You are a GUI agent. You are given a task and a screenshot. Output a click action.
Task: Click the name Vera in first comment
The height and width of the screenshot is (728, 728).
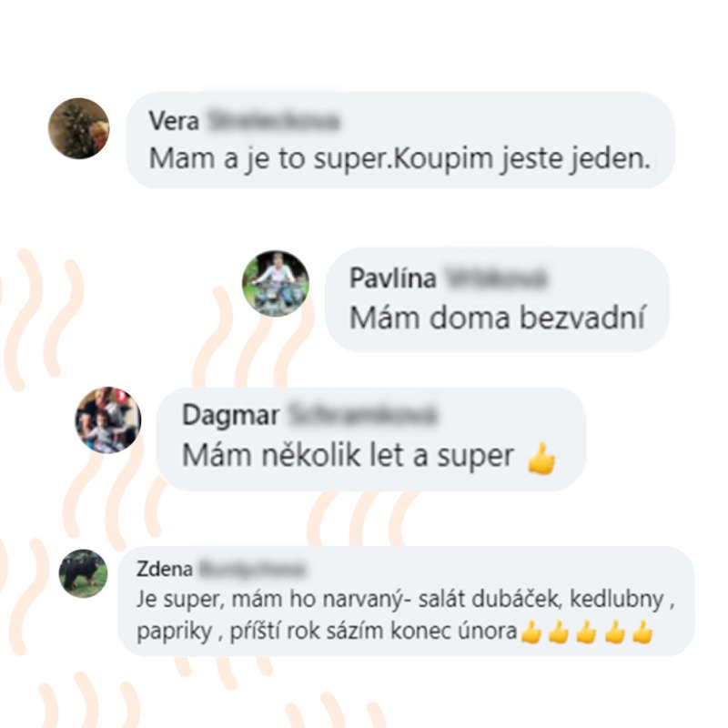click(174, 121)
